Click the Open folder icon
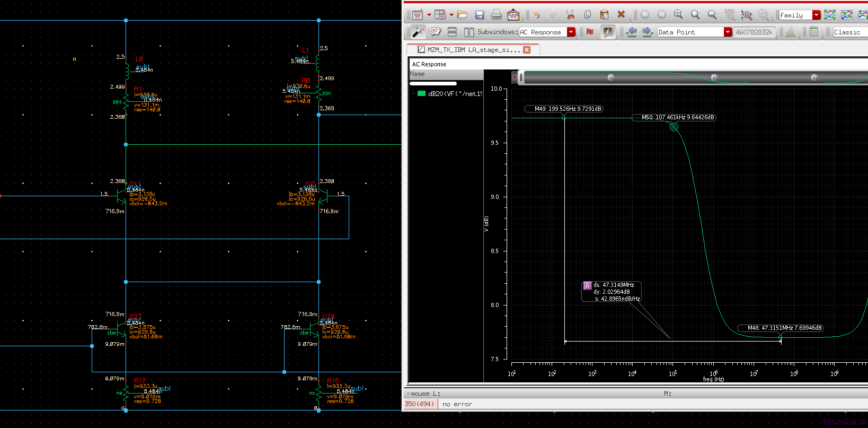 click(462, 15)
